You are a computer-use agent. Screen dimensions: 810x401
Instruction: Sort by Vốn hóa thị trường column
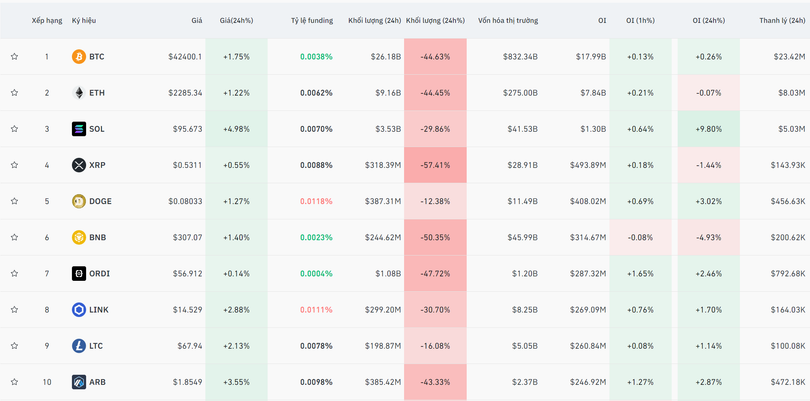click(507, 20)
